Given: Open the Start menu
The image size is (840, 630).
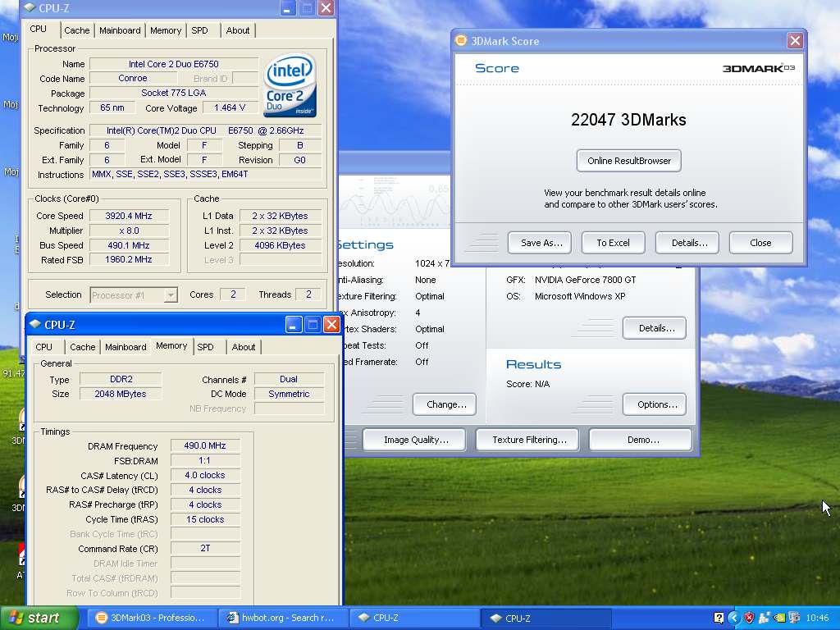Looking at the screenshot, I should [x=39, y=618].
